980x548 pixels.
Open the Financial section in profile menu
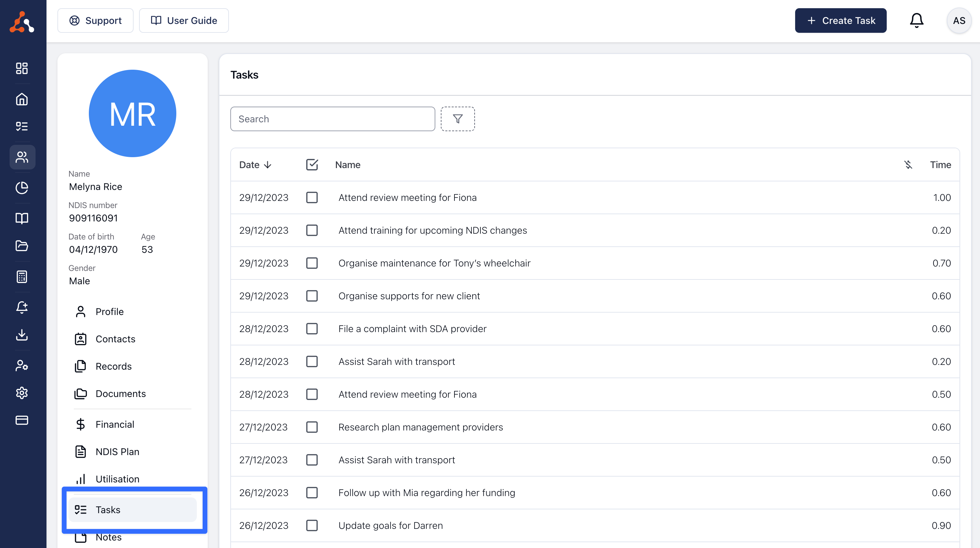114,424
